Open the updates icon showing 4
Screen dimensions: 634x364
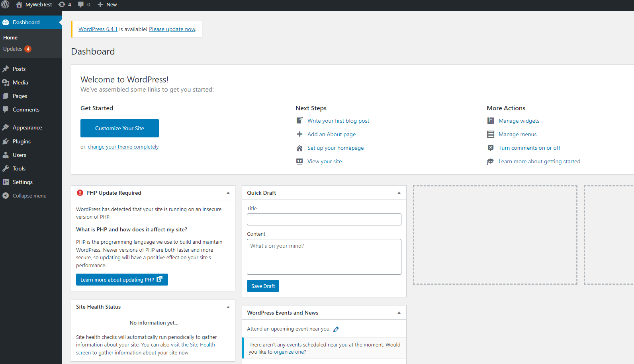click(x=62, y=4)
